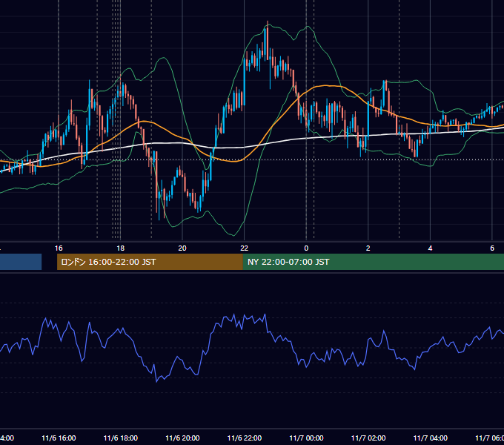Click the 0 hour label on price chart axis
504x445 pixels.
pyautogui.click(x=306, y=248)
